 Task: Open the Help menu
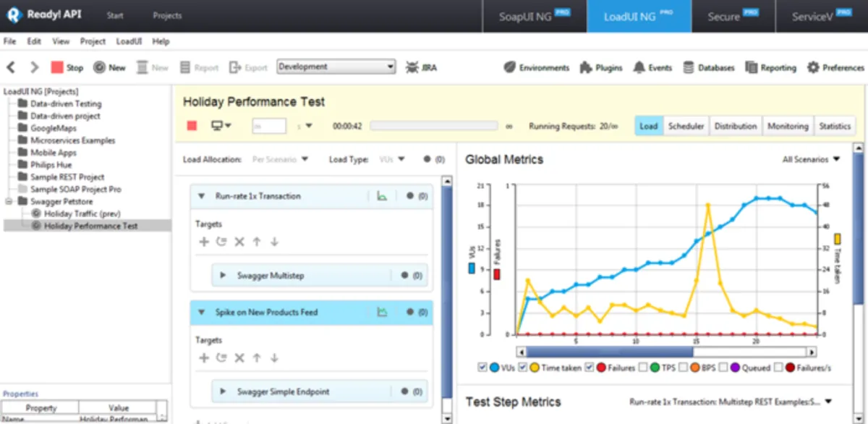[161, 41]
